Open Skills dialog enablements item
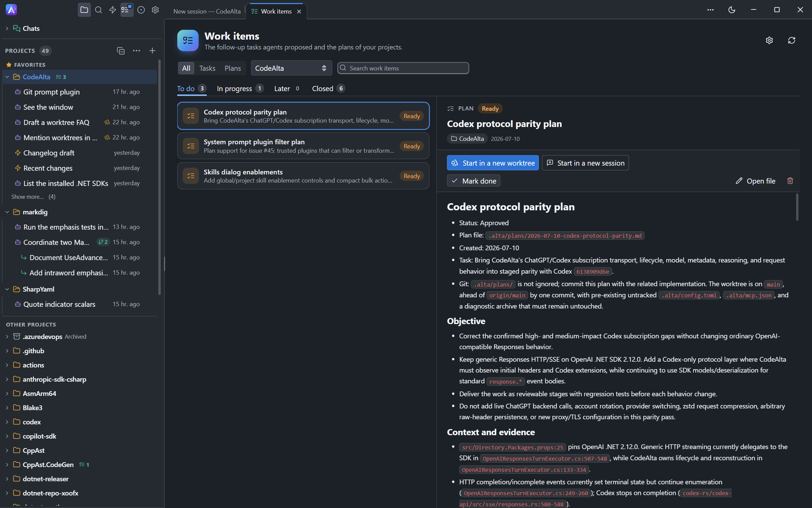 (x=303, y=176)
